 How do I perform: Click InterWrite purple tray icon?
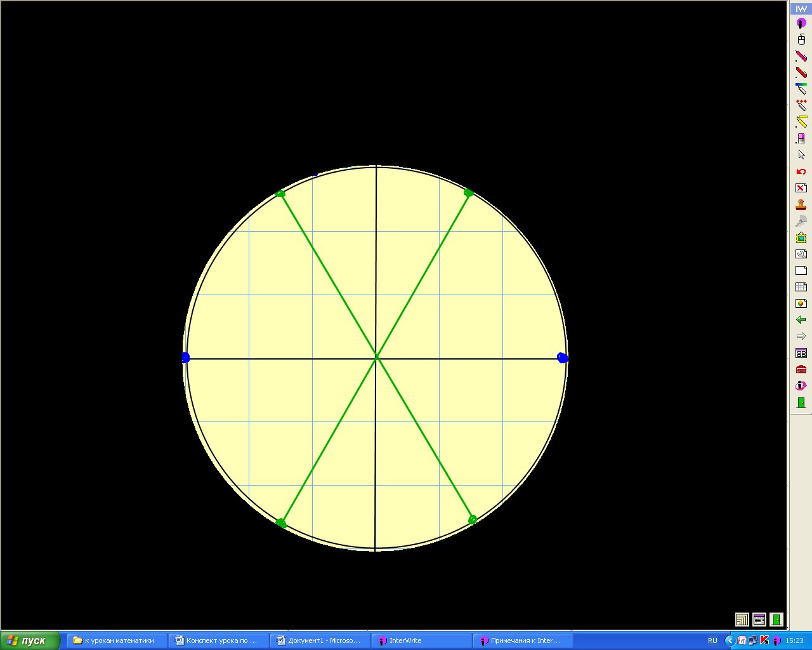(x=776, y=640)
